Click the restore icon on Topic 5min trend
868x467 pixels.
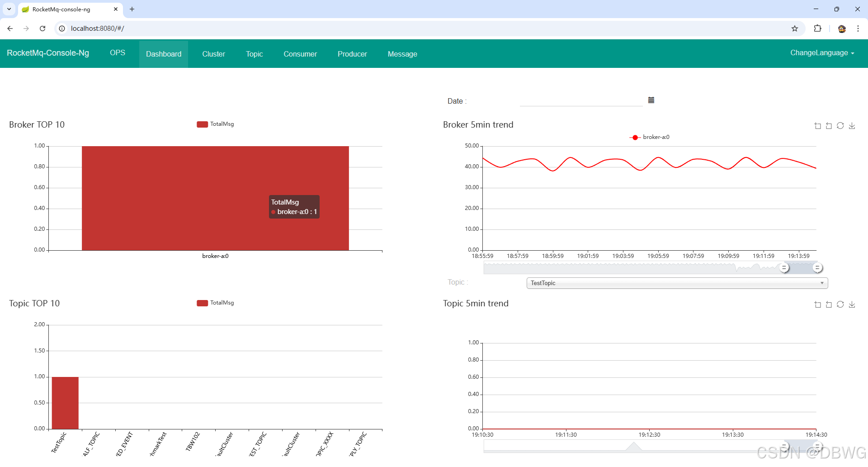pos(840,305)
